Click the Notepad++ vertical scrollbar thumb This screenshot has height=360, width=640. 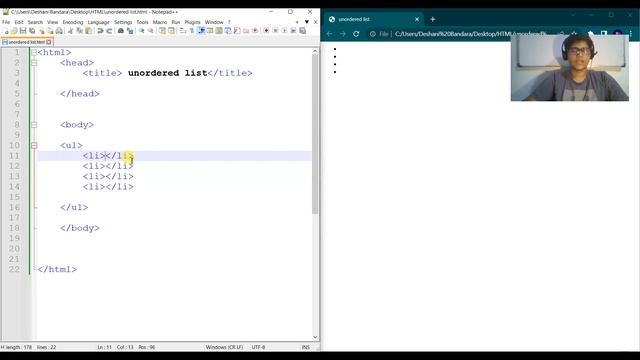315,134
